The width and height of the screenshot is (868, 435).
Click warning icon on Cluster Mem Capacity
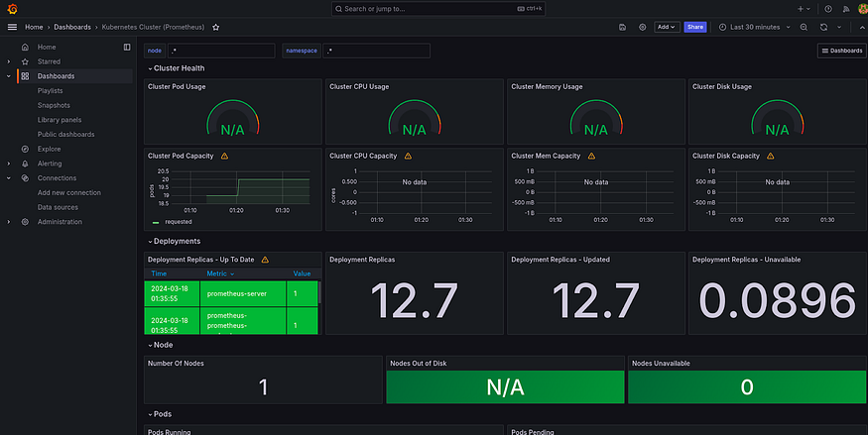[x=591, y=156]
